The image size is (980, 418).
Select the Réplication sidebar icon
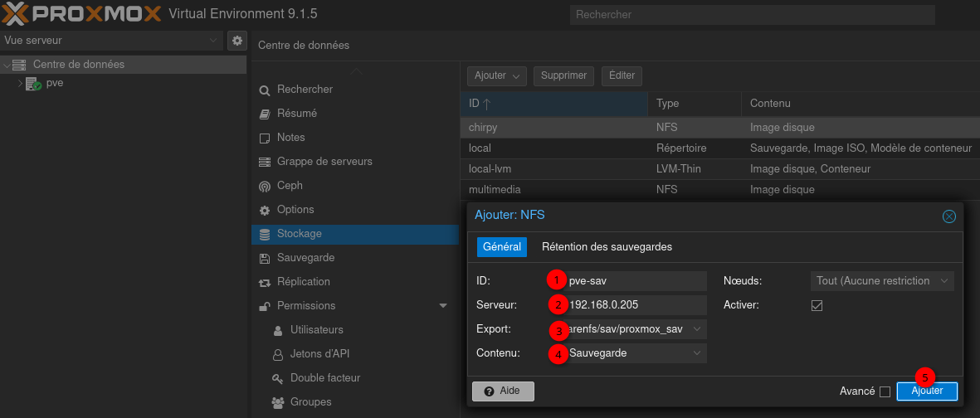[x=265, y=283]
